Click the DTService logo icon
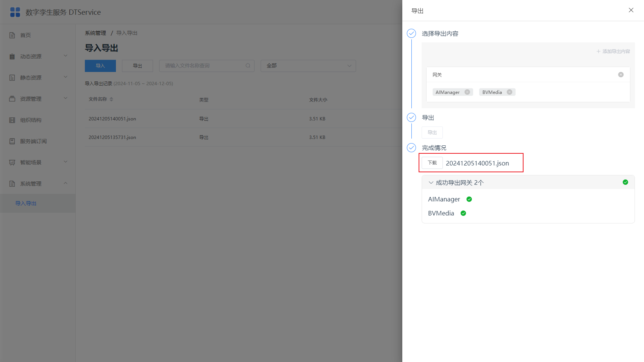This screenshot has width=644, height=362. (x=15, y=12)
